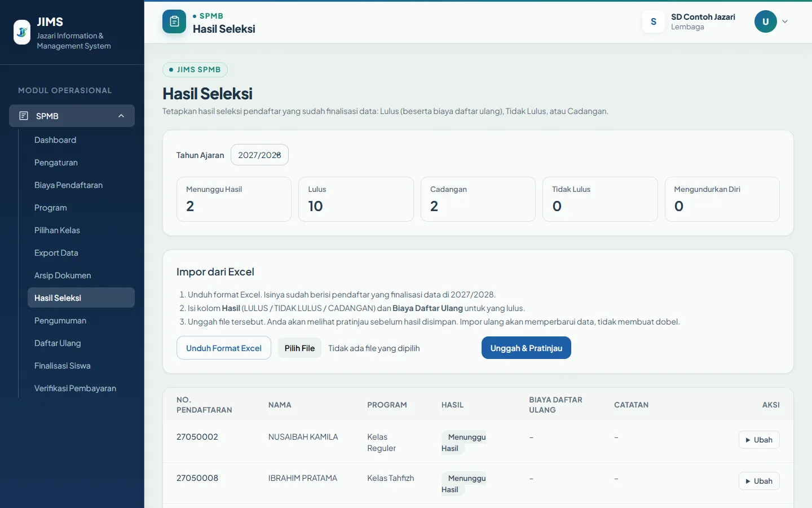Expand Ubah for IBRAHIM PRATAMA
812x508 pixels.
click(x=759, y=481)
